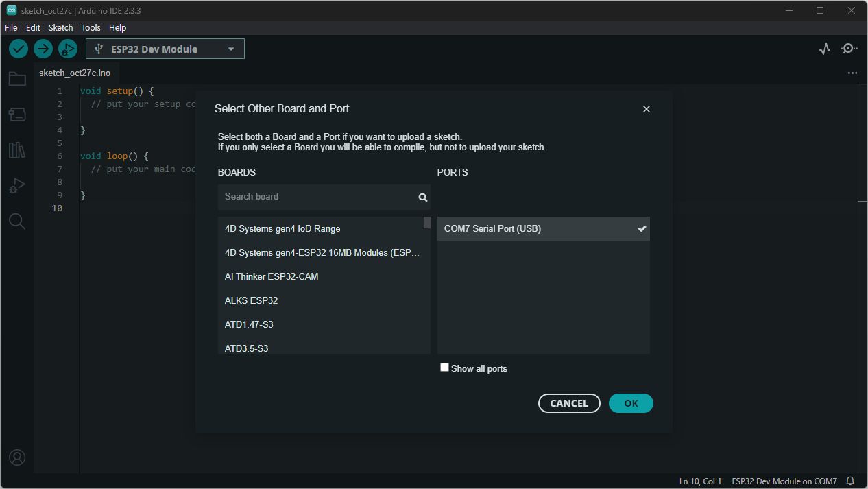Click ESP32 Dev Module on COM7 status
The image size is (868, 489).
click(x=784, y=481)
